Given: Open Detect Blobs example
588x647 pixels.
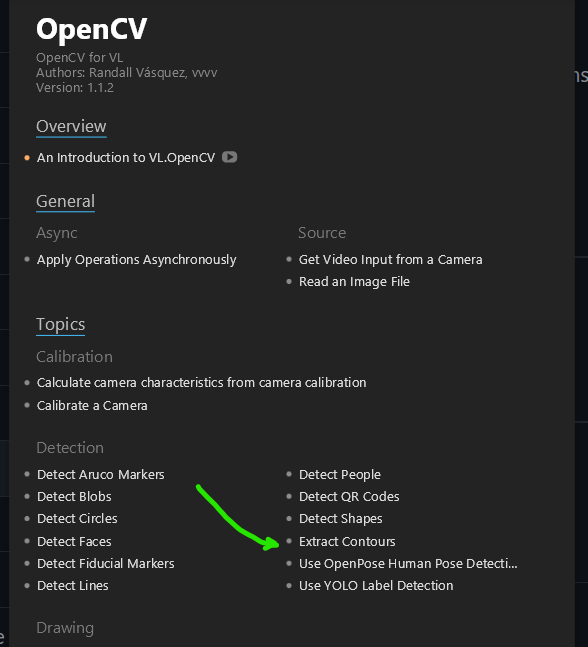Looking at the screenshot, I should pyautogui.click(x=74, y=496).
